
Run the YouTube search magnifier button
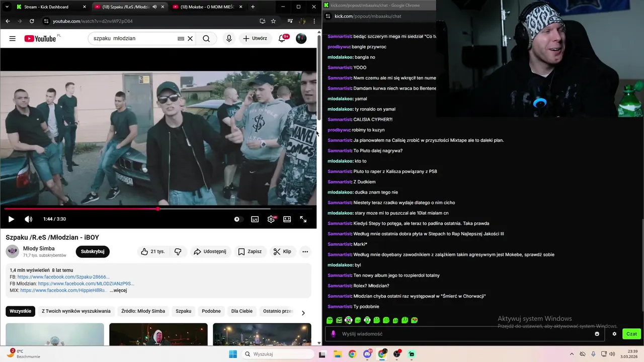[x=206, y=38]
